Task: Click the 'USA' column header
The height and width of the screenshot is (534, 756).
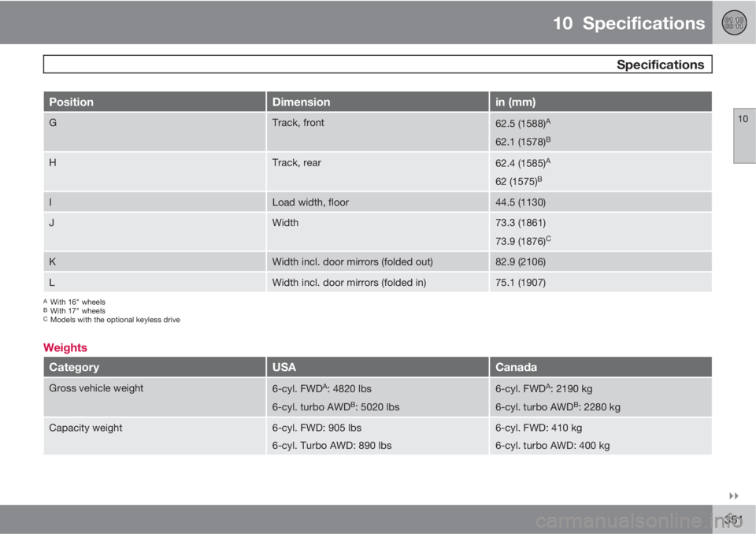Action: (377, 367)
